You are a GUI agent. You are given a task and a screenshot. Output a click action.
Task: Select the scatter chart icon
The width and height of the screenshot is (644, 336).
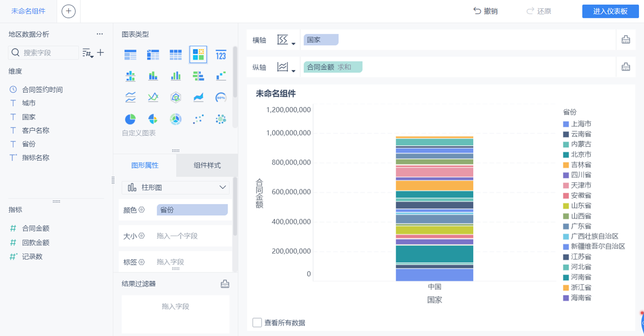(x=198, y=119)
